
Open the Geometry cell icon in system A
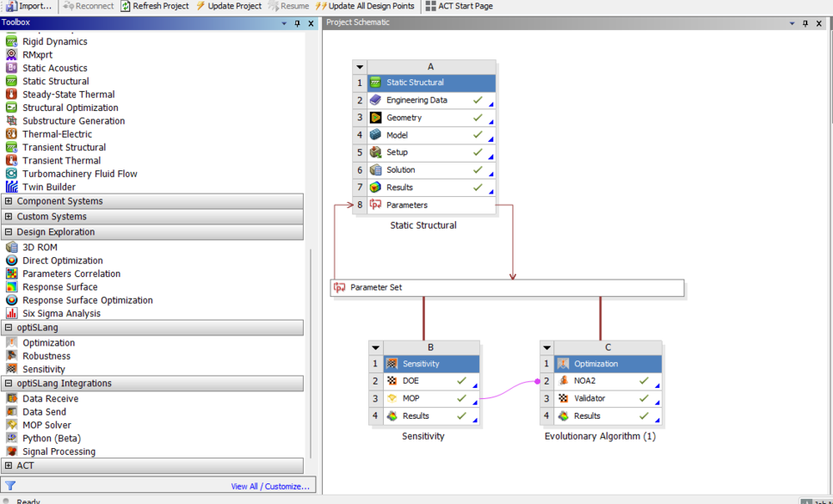[x=375, y=117]
